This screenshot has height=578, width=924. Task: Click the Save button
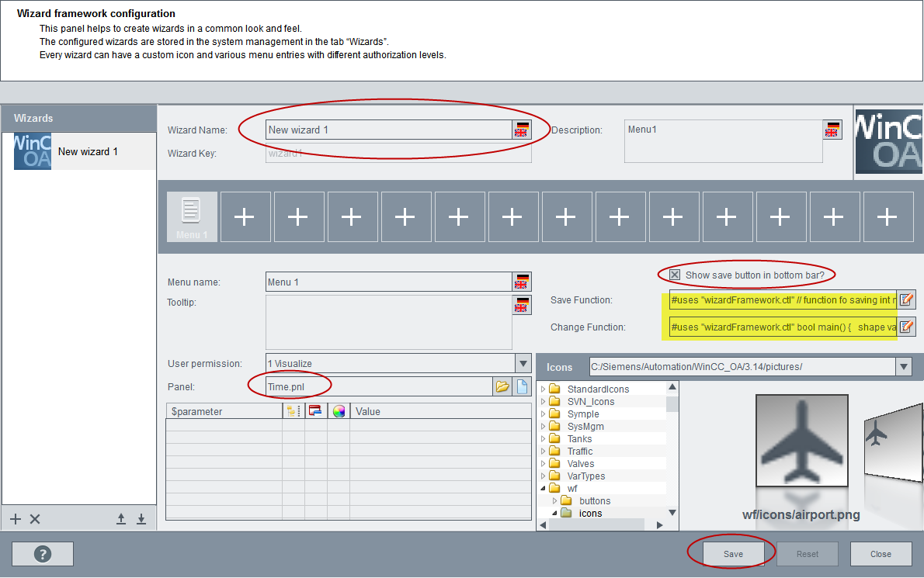(x=733, y=554)
